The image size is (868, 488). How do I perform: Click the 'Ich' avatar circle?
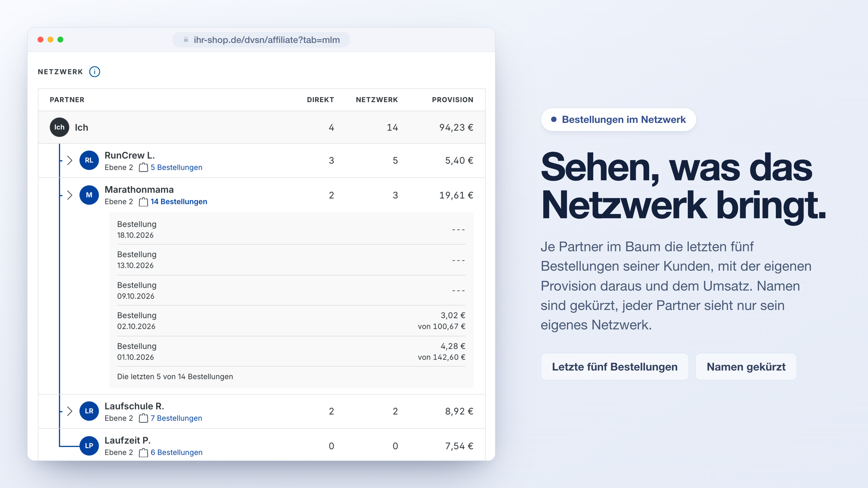click(59, 127)
